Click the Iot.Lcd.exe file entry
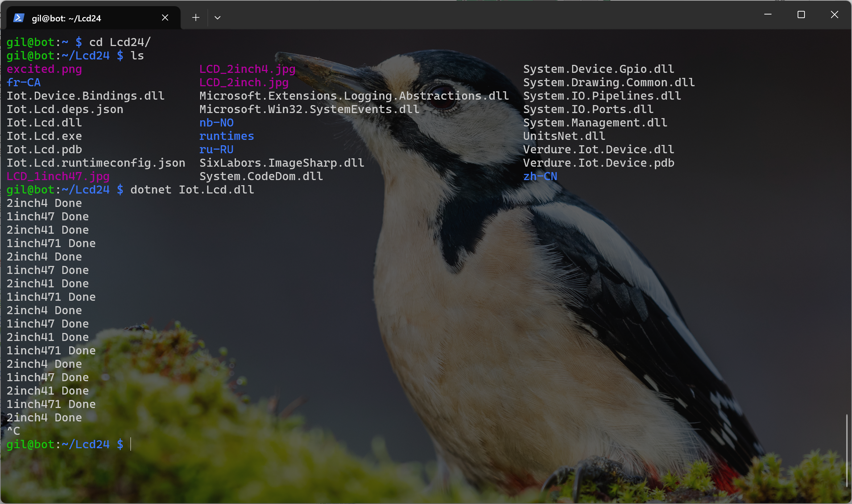The width and height of the screenshot is (852, 504). (44, 136)
